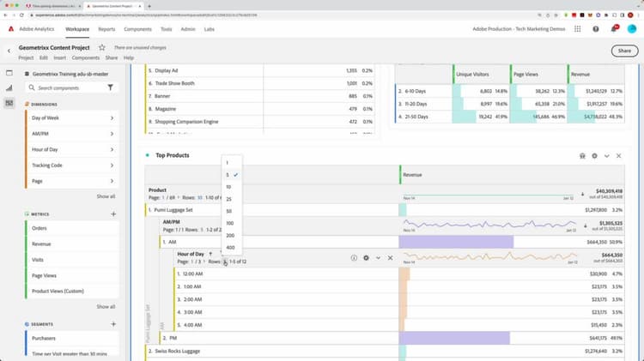Open the Tools top navigation item
644x361 pixels.
point(166,29)
